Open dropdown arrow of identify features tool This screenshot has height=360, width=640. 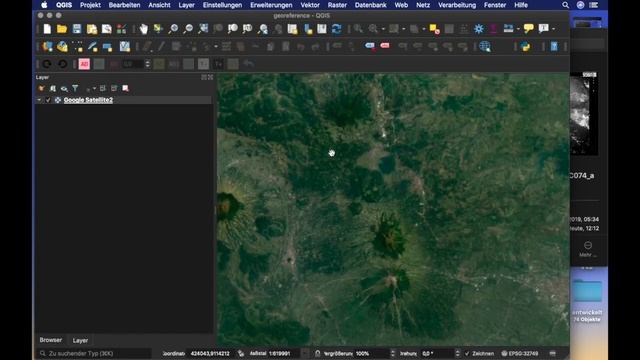point(383,29)
